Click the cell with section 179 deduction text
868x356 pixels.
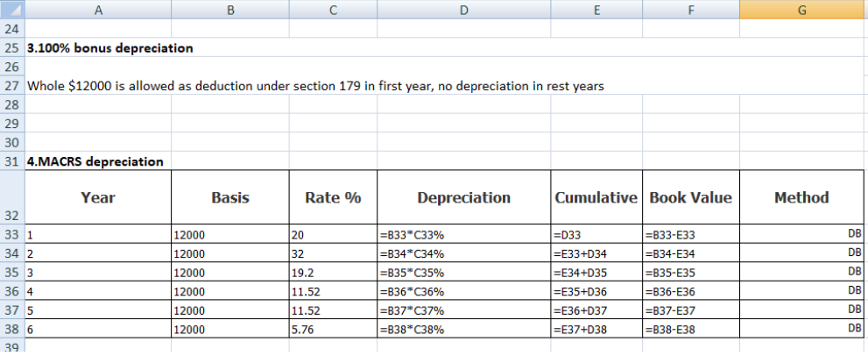315,87
